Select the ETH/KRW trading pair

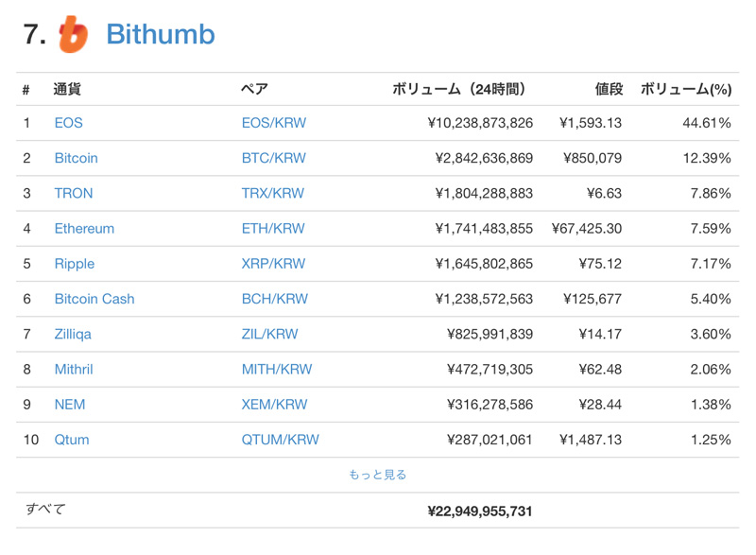(x=273, y=229)
